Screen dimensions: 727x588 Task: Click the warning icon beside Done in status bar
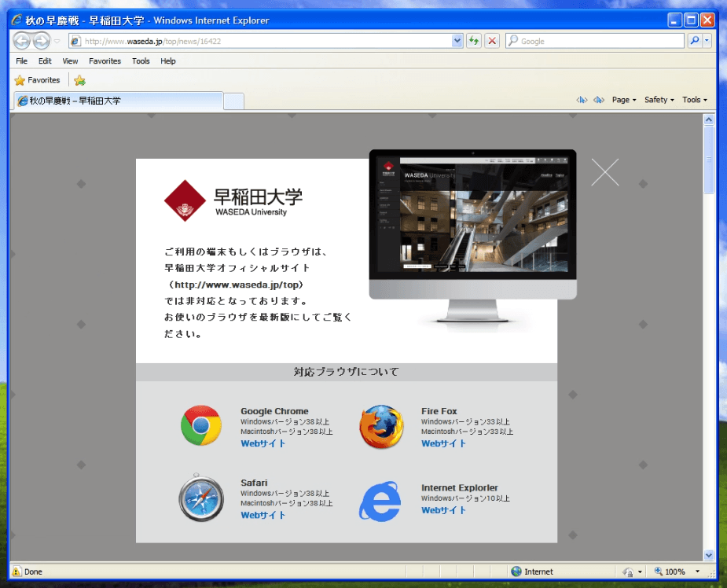point(17,571)
